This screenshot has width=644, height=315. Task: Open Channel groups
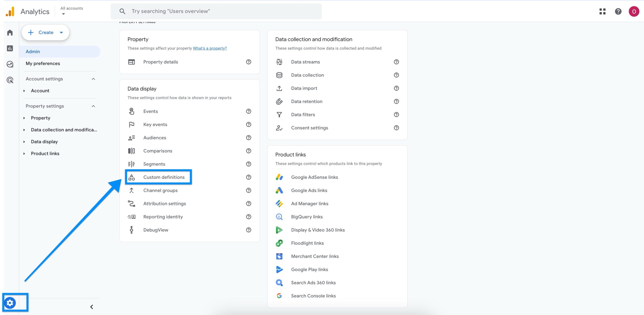click(x=160, y=190)
